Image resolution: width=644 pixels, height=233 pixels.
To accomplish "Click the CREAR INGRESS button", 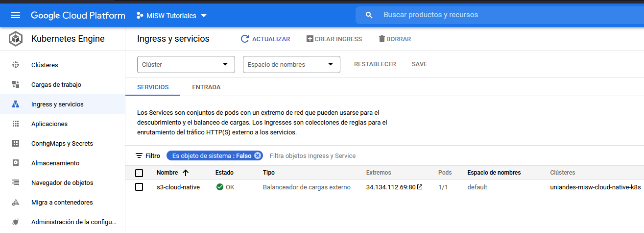I will click(334, 39).
